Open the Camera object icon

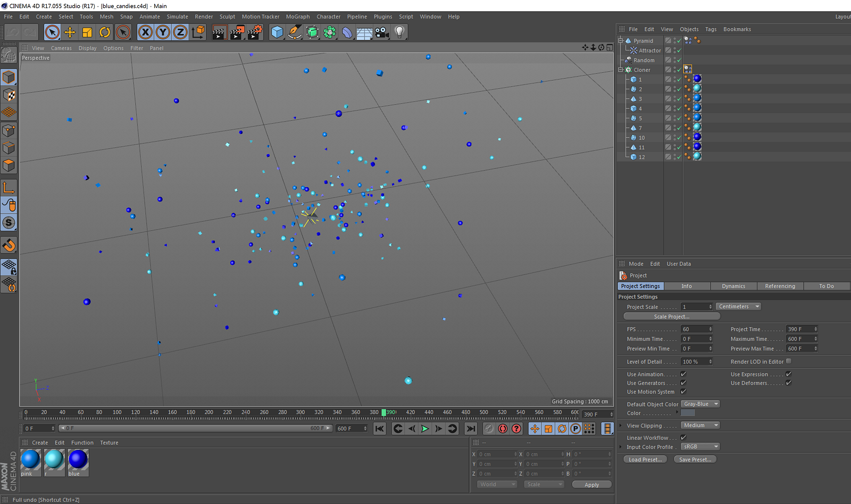point(382,32)
